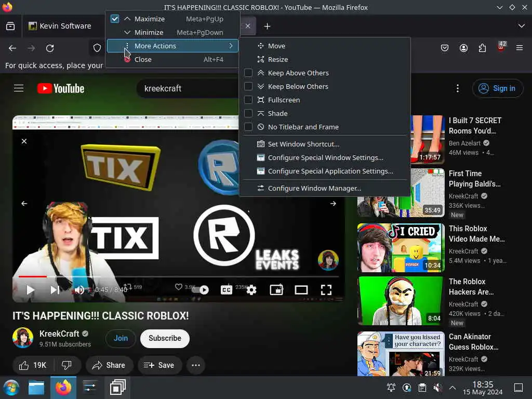Screen dimensions: 532x399
Task: Subscribe to KreekCraft
Action: 165,338
